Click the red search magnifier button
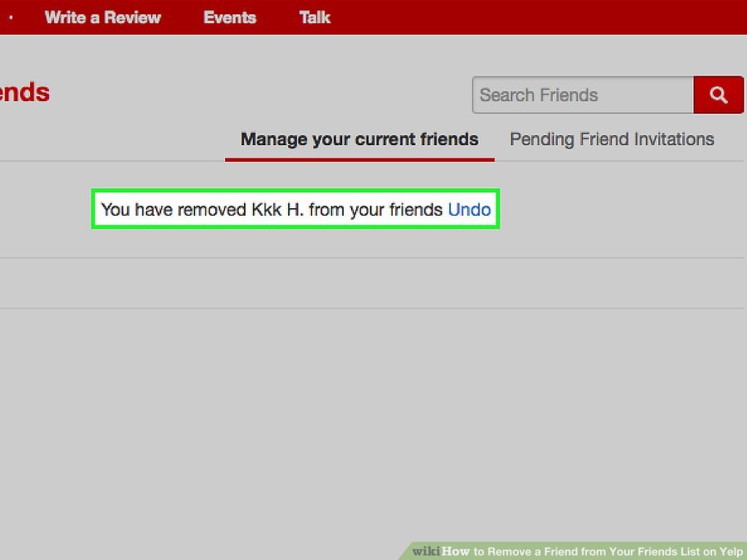This screenshot has width=747, height=560. (719, 95)
